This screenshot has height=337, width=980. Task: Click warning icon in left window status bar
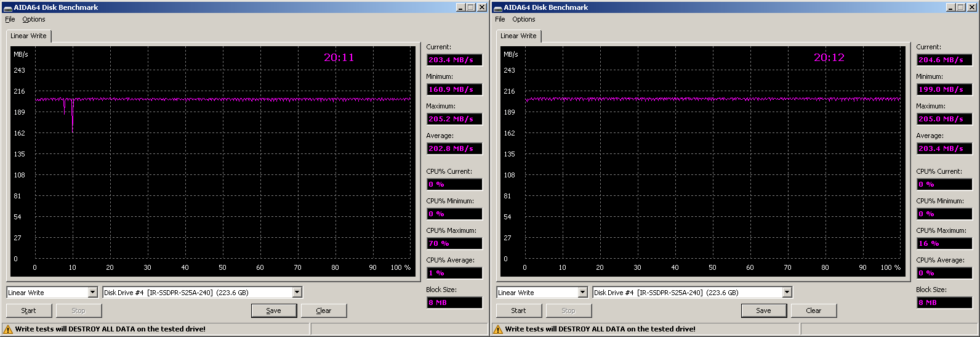tap(8, 330)
